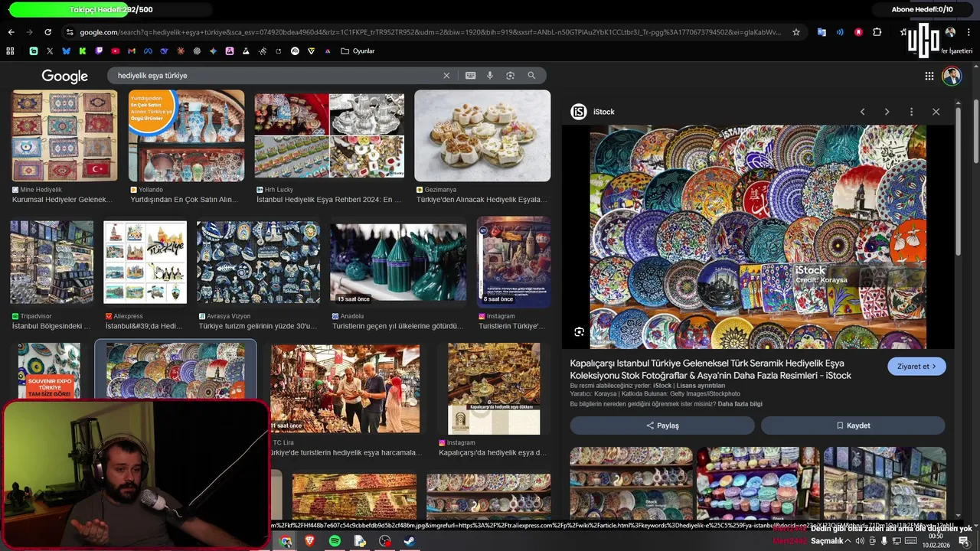
Task: Open Brave browser from the taskbar
Action: [x=310, y=541]
